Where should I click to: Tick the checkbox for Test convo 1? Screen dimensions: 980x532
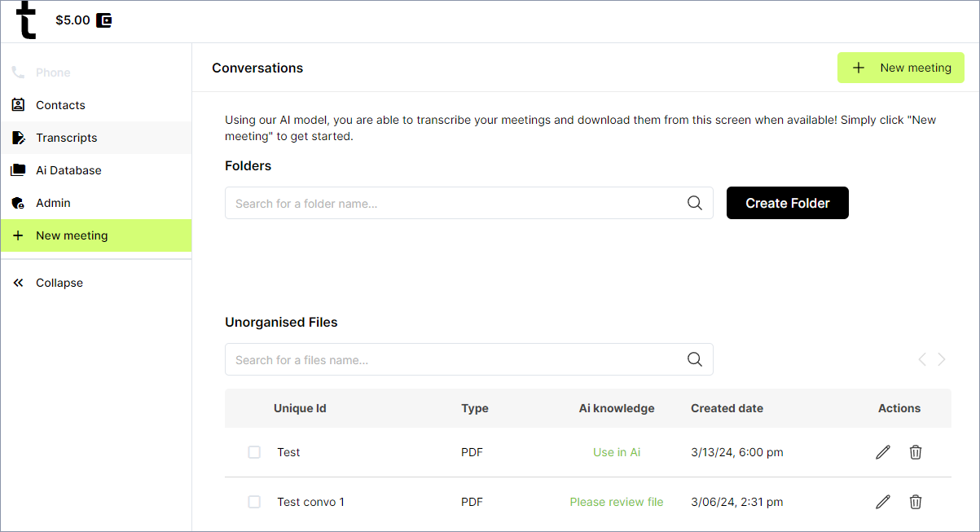pyautogui.click(x=254, y=502)
